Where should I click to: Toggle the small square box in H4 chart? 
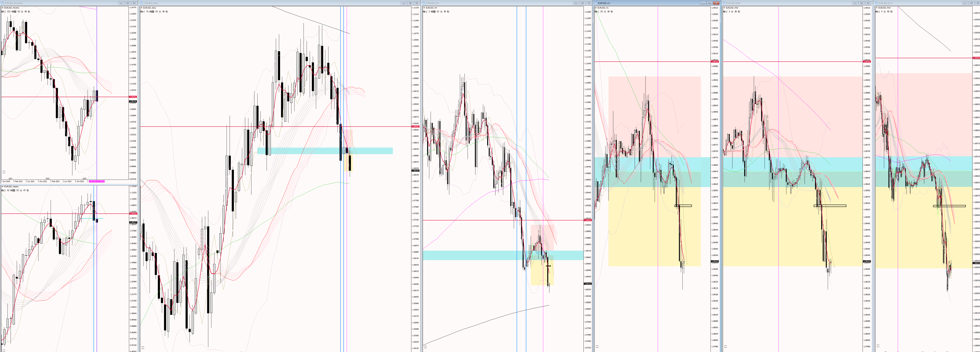(425, 347)
